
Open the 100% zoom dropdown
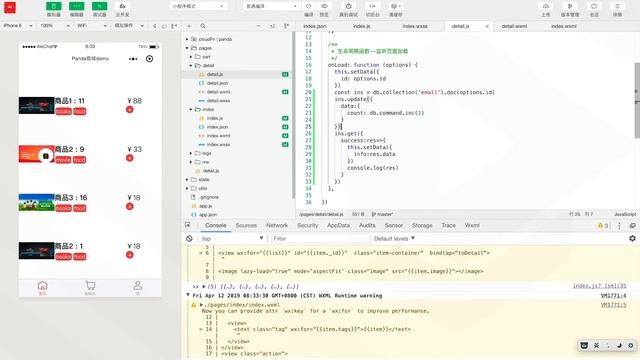(x=55, y=25)
